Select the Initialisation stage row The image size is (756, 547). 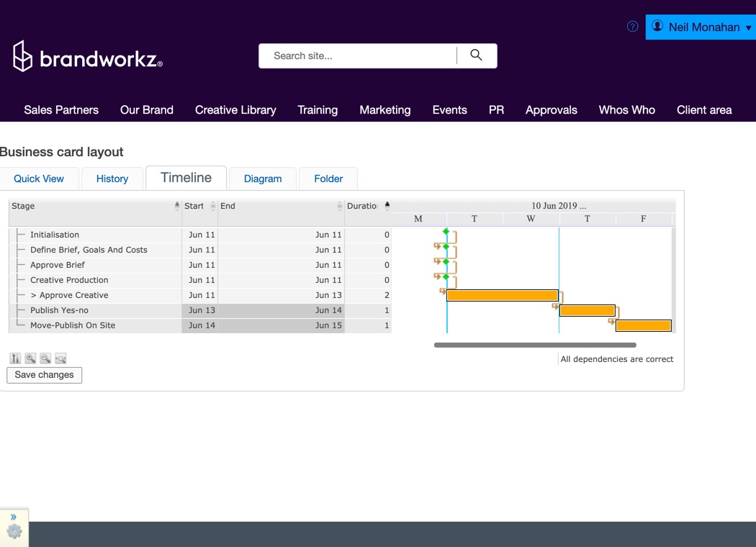pos(200,235)
